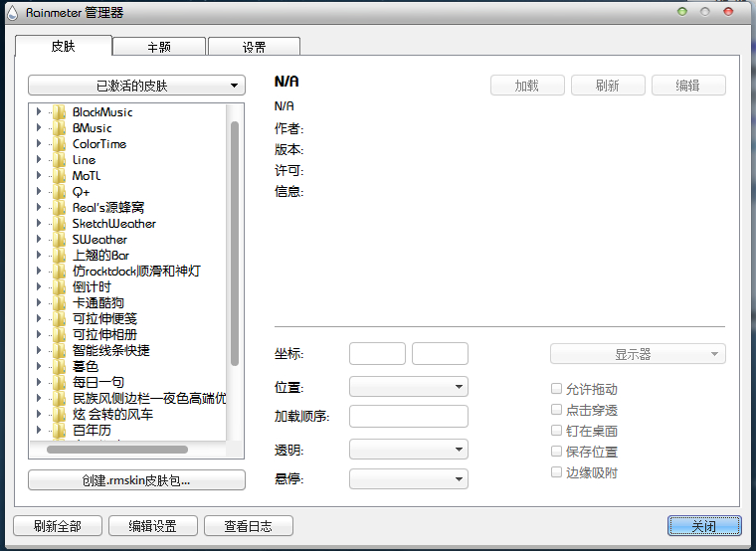
Task: Toggle the 点击穿透 checkbox
Action: point(556,410)
